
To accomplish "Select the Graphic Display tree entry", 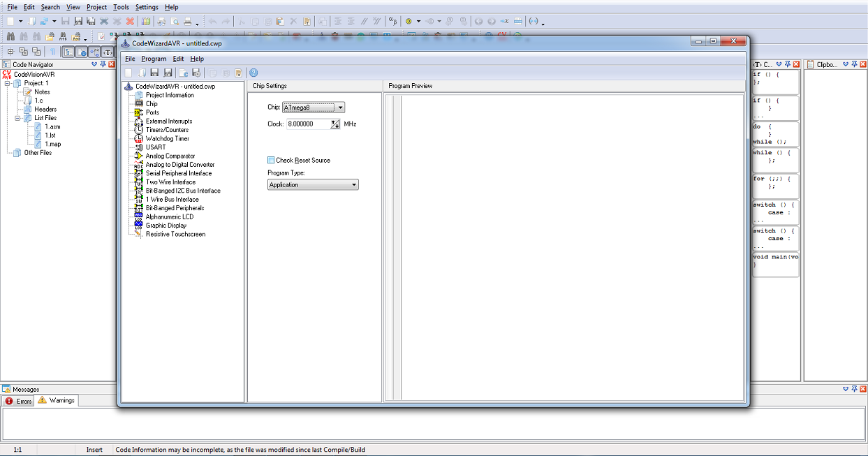I will [x=165, y=226].
